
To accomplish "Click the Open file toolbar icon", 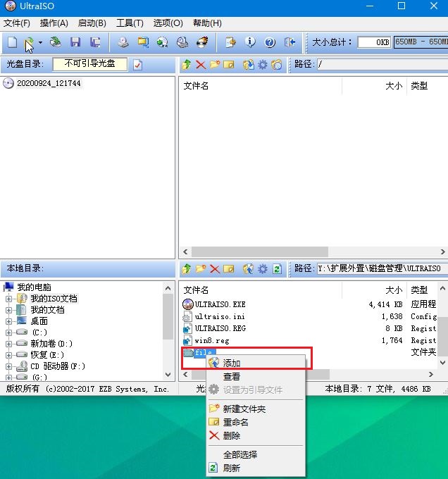I will (x=29, y=42).
